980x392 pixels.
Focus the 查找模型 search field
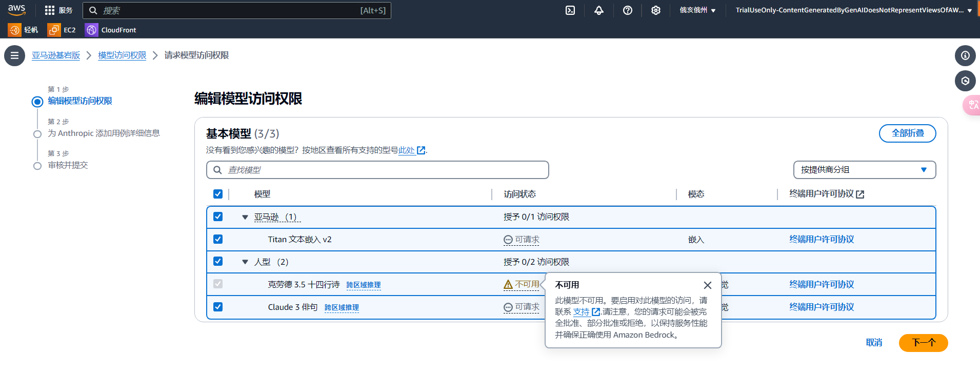click(x=377, y=170)
